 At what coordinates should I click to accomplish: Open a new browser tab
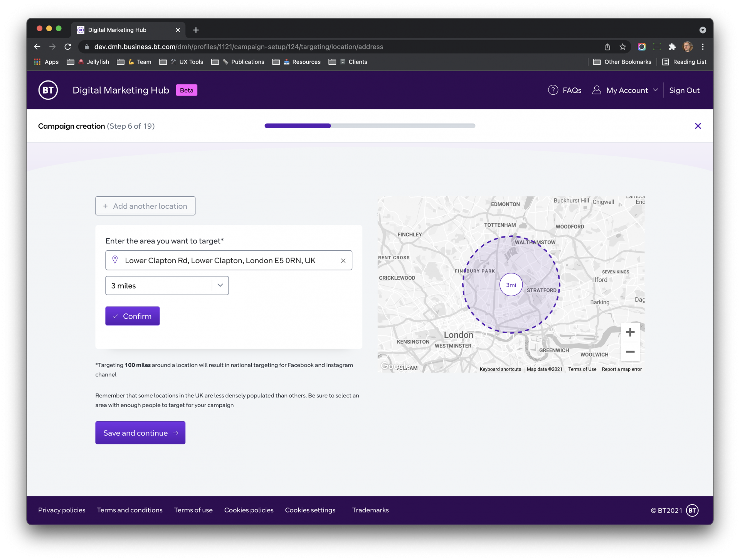pos(196,30)
